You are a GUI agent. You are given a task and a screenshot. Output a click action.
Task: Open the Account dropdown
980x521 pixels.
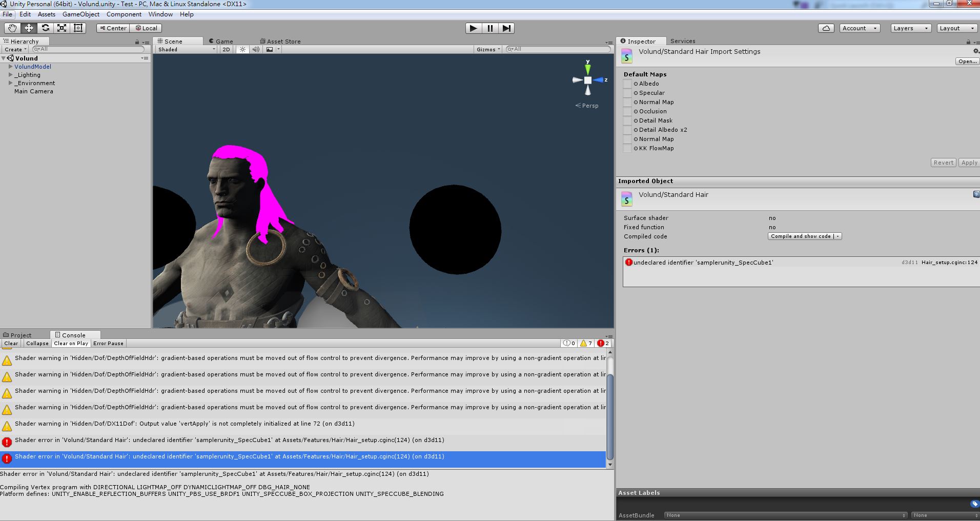pyautogui.click(x=860, y=28)
